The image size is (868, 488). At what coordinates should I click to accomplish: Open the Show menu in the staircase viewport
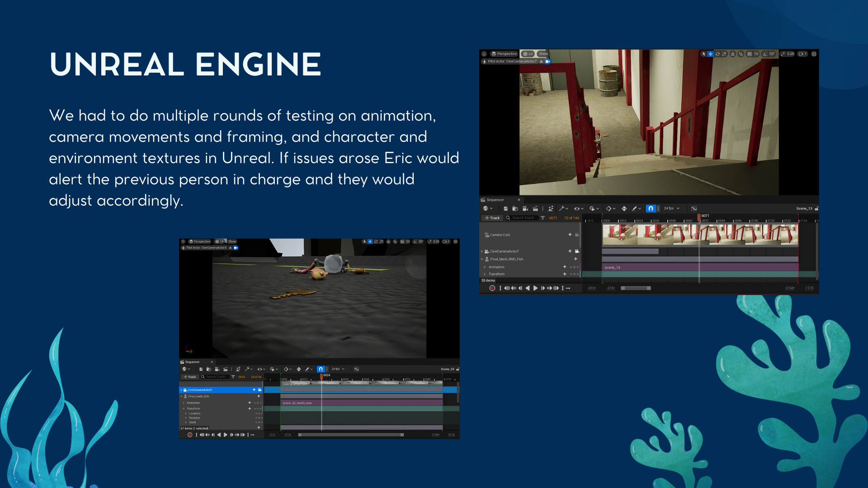pos(543,54)
